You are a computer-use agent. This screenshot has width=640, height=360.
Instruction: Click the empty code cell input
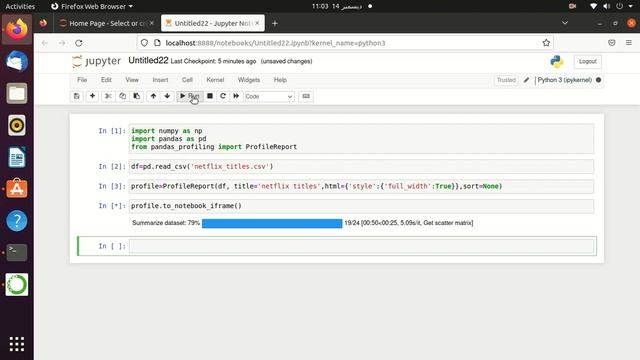[x=361, y=246]
